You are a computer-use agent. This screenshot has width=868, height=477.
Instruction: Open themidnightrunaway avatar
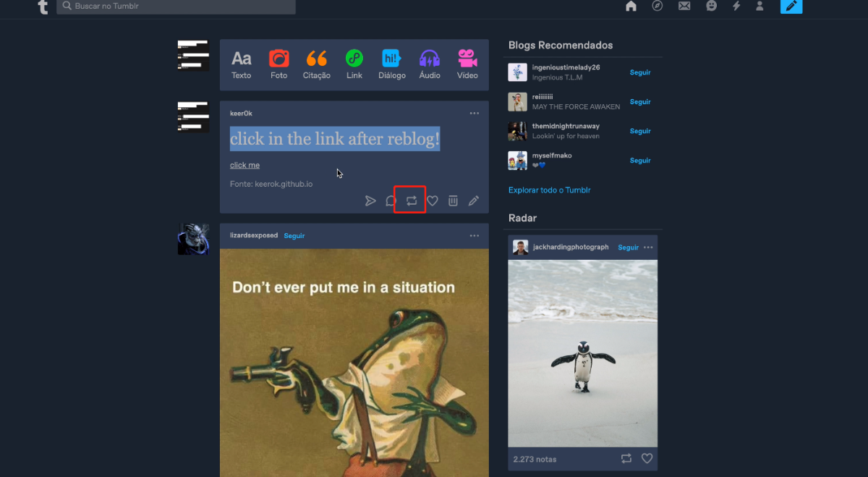517,131
